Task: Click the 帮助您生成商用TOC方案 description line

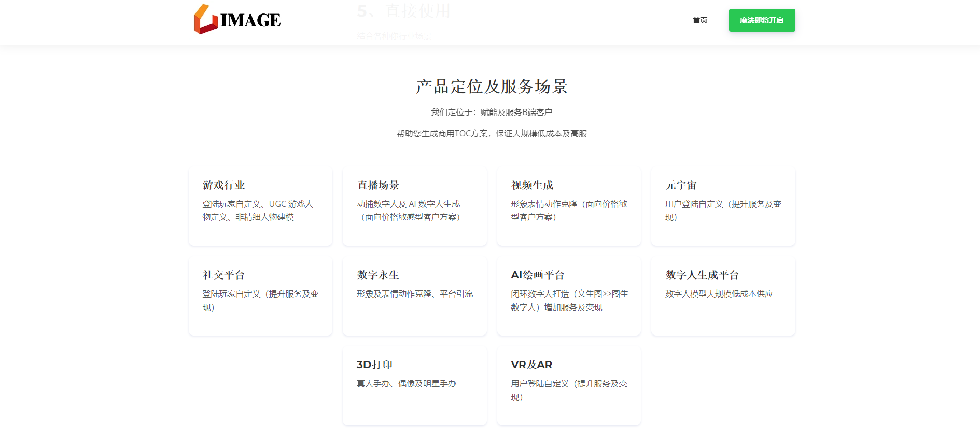Action: [492, 133]
